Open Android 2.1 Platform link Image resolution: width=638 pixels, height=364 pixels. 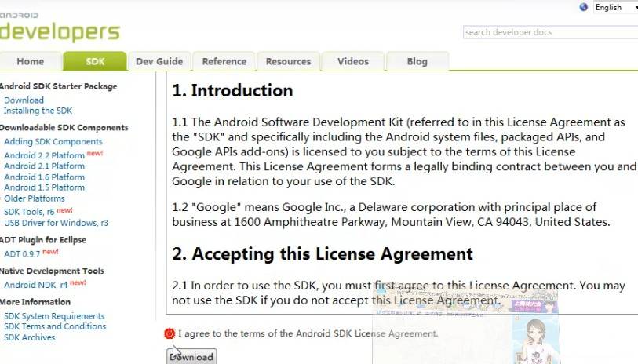point(45,166)
